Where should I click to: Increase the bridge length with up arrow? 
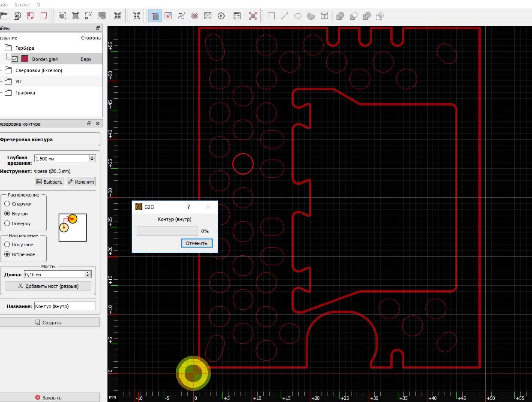(x=88, y=272)
